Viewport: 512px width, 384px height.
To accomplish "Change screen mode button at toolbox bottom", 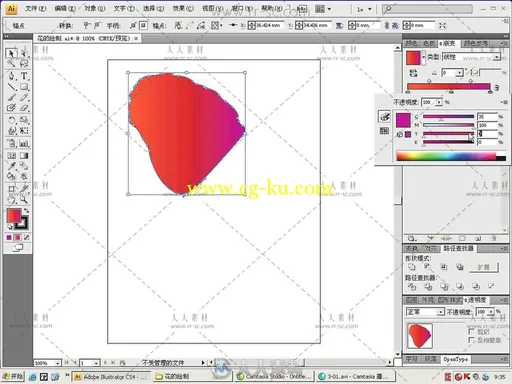I will click(x=18, y=248).
